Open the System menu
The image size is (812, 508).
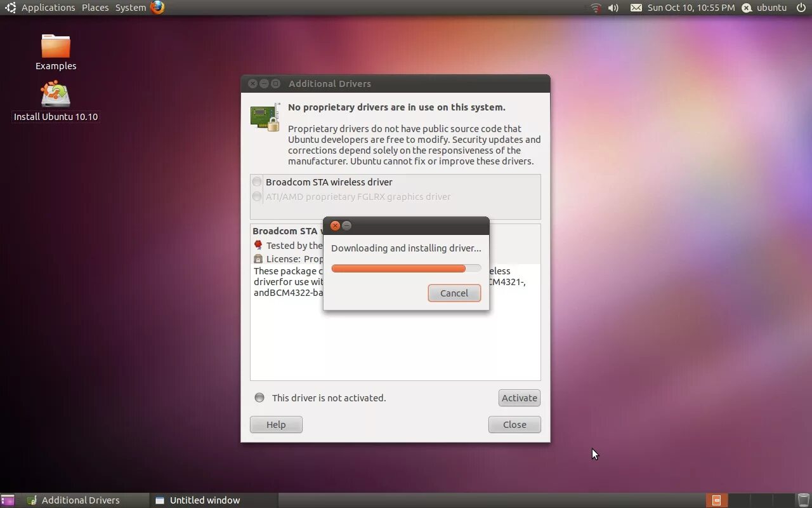click(131, 8)
